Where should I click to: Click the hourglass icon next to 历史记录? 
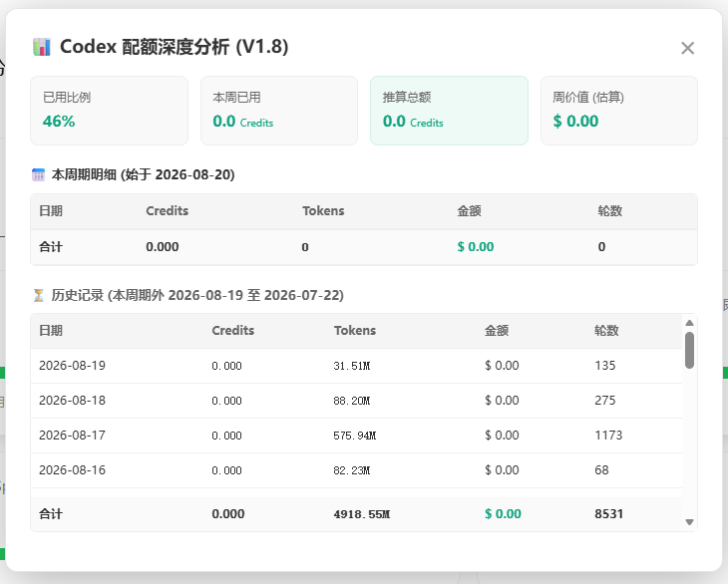(39, 295)
